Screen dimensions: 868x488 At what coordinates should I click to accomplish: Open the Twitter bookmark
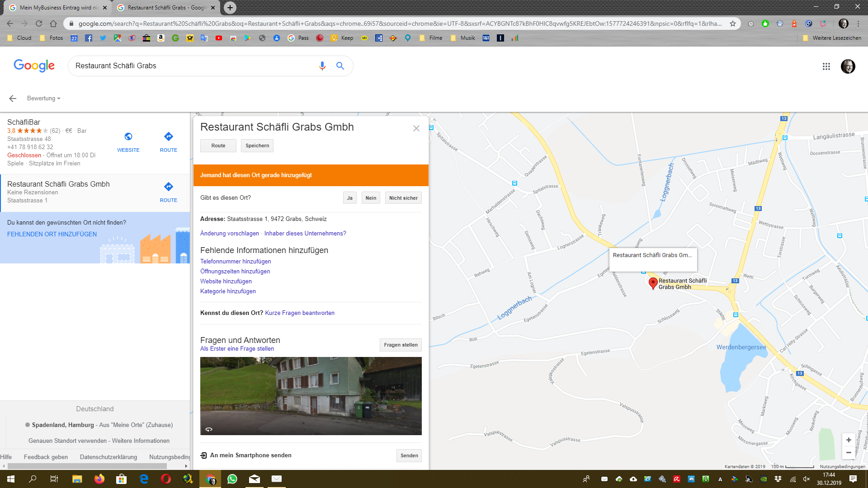pos(103,38)
